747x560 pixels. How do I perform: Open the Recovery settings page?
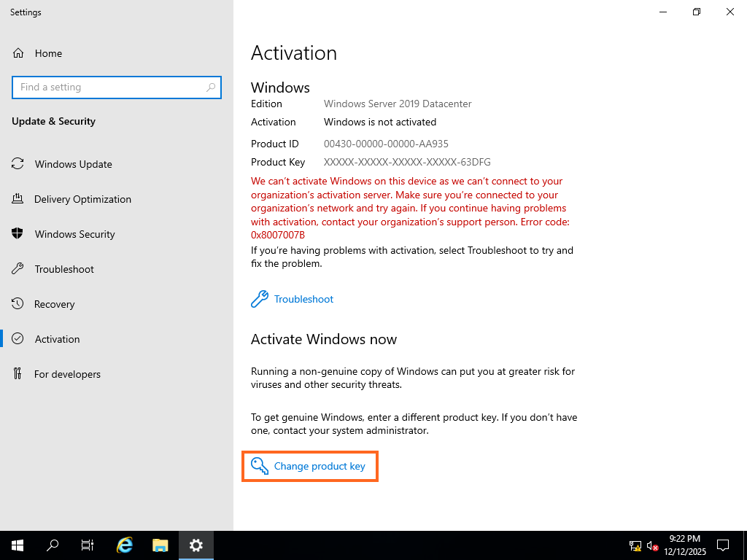pos(55,304)
